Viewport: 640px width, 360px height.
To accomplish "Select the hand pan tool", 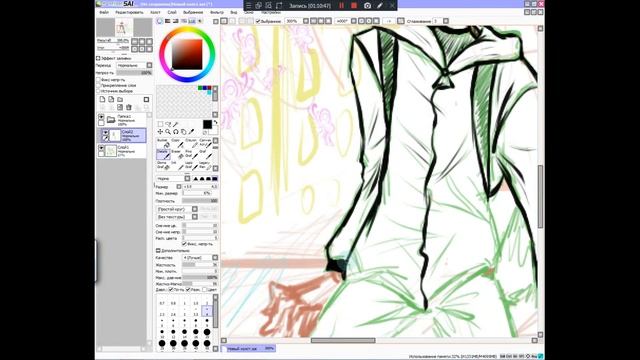I will pos(183,131).
